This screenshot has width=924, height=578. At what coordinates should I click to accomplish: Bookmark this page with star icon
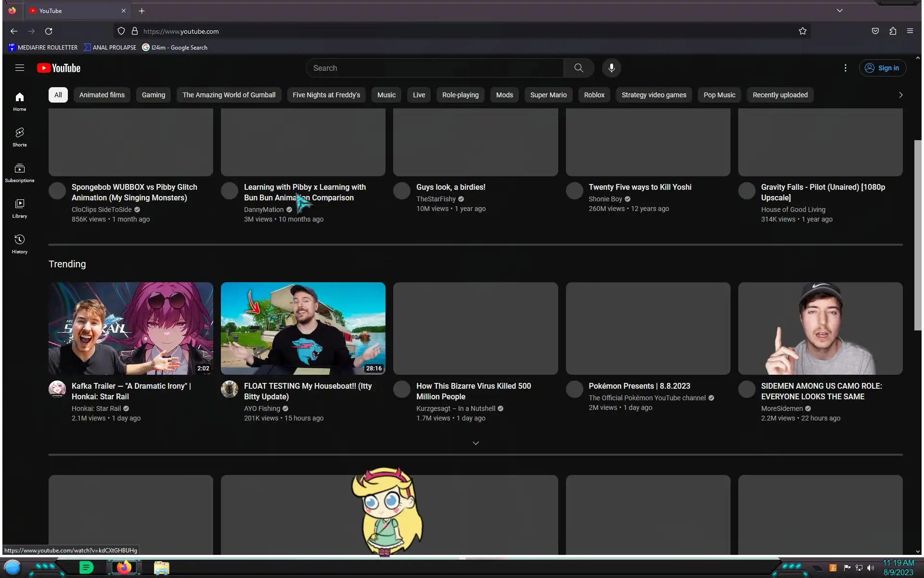pyautogui.click(x=802, y=31)
